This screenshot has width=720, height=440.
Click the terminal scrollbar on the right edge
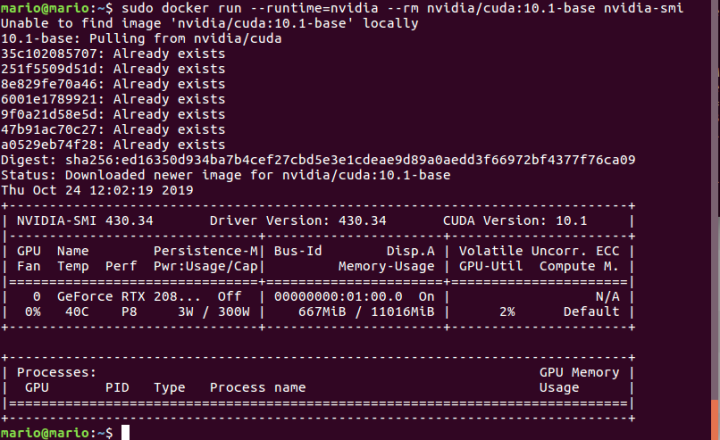point(714,220)
